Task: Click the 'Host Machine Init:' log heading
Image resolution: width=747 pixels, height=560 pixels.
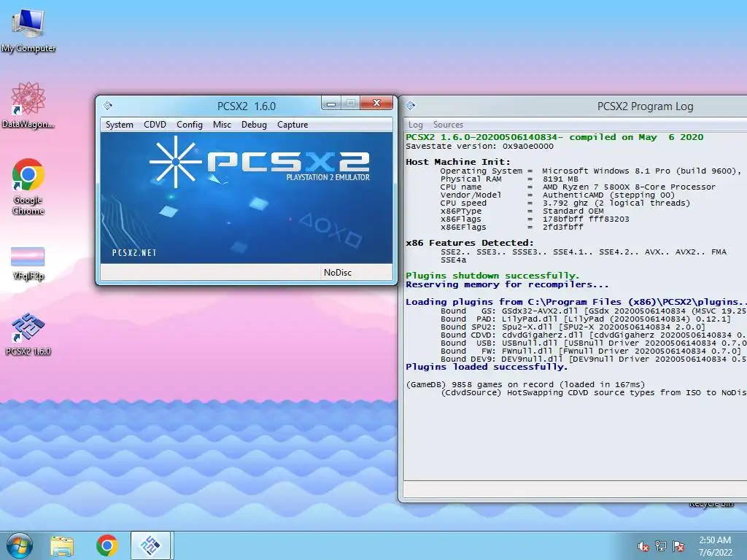Action: (458, 162)
